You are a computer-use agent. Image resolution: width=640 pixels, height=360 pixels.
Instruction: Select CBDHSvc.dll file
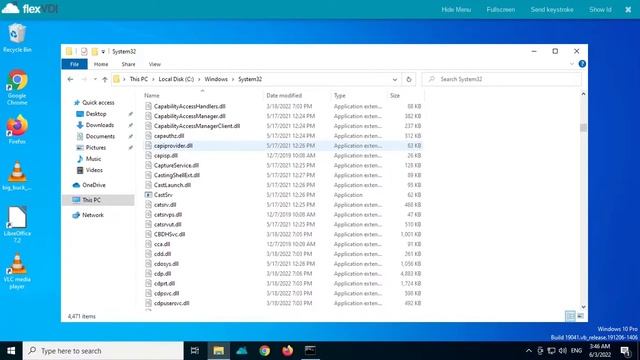point(169,234)
